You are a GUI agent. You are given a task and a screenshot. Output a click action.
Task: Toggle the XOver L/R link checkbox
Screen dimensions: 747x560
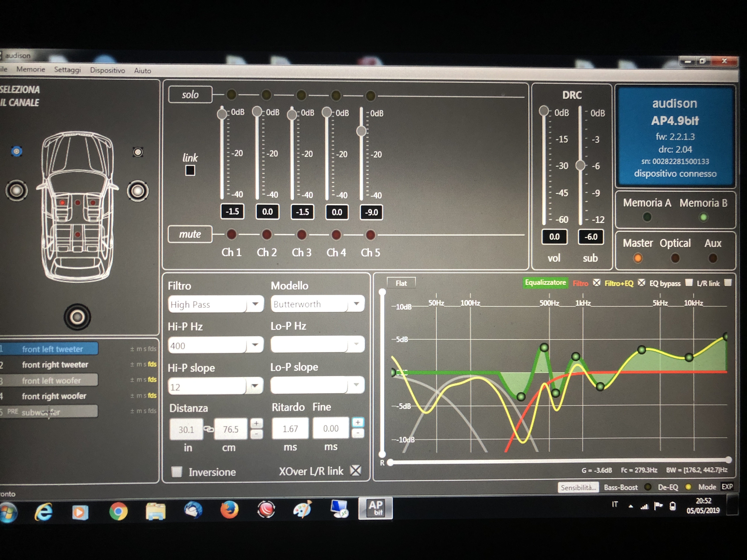(x=356, y=470)
